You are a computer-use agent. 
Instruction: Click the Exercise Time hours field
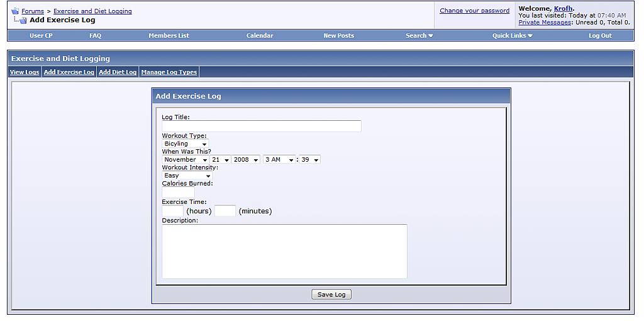coord(172,211)
